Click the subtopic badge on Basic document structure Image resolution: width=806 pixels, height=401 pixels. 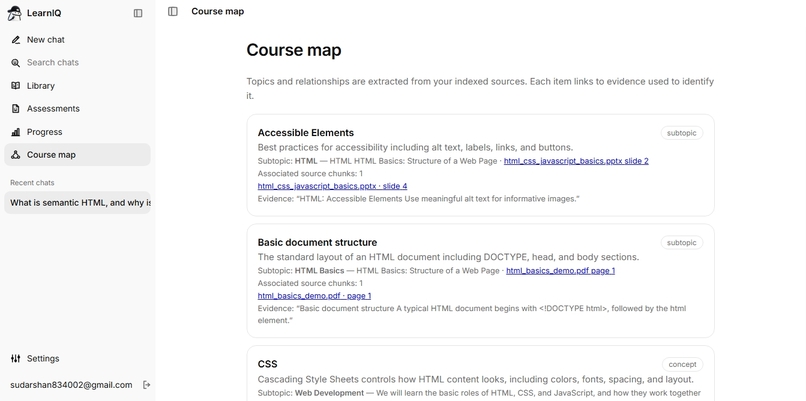(682, 243)
